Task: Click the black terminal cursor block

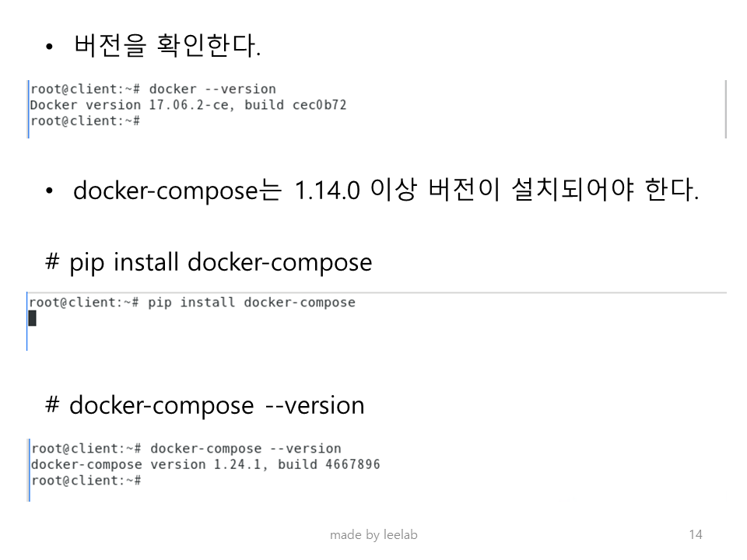Action: pyautogui.click(x=33, y=318)
